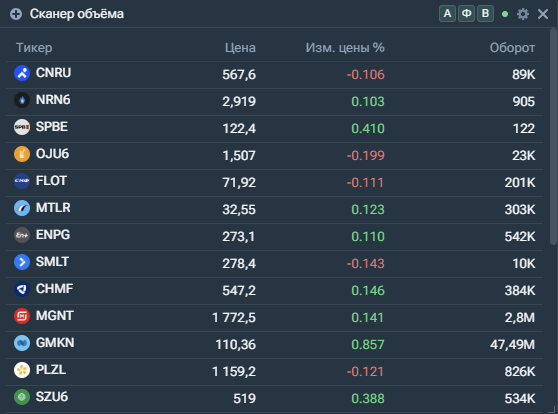Image resolution: width=558 pixels, height=414 pixels.
Task: Click the CNRU ticker logo icon
Action: pyautogui.click(x=22, y=73)
